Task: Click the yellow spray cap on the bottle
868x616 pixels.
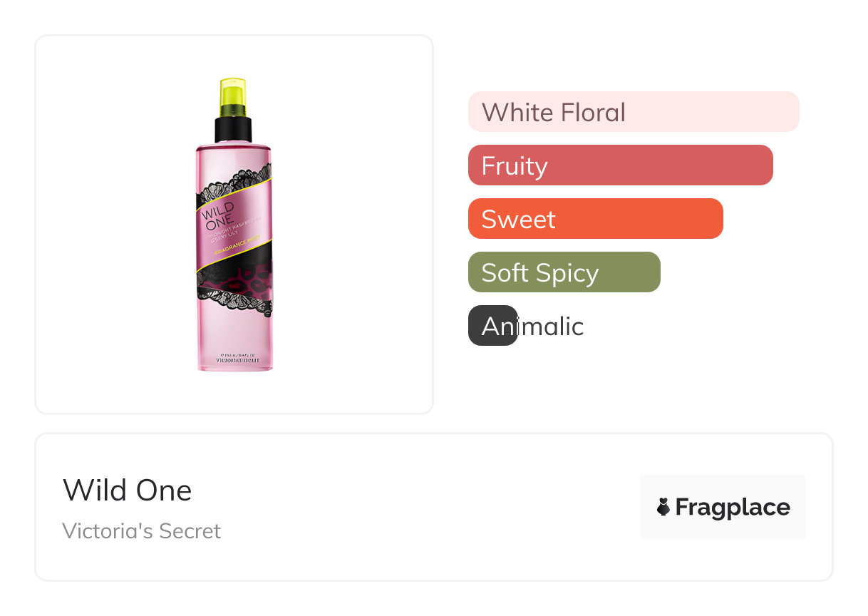Action: 232,92
